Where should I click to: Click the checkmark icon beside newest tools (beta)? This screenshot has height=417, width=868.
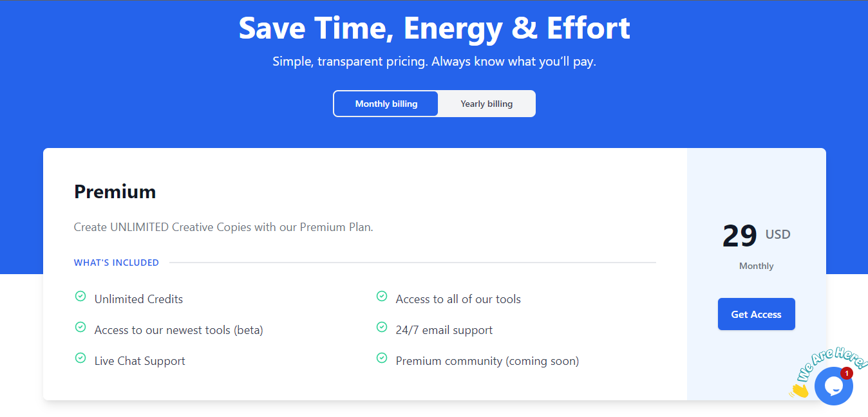point(80,328)
